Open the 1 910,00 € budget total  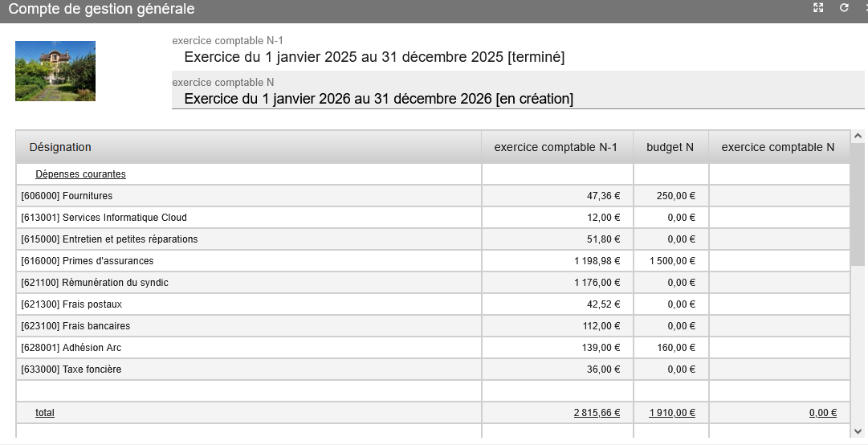click(x=672, y=413)
